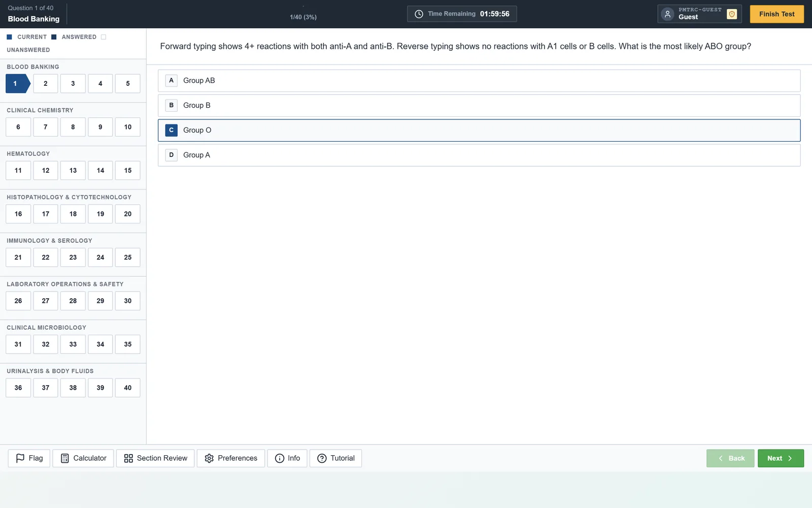812x508 pixels.
Task: Open question 26 in Laboratory Operations
Action: click(18, 301)
